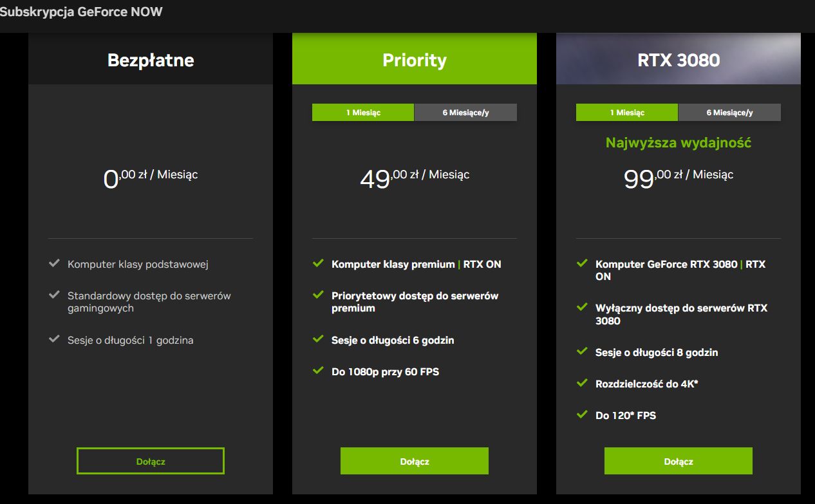This screenshot has width=815, height=504.
Task: Click text Rozdzielczość do 4K*
Action: pos(647,384)
